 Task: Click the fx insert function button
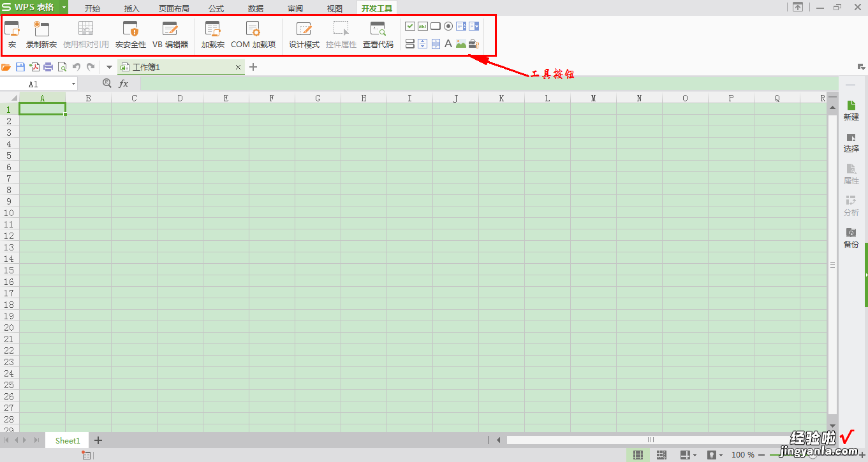pyautogui.click(x=124, y=83)
